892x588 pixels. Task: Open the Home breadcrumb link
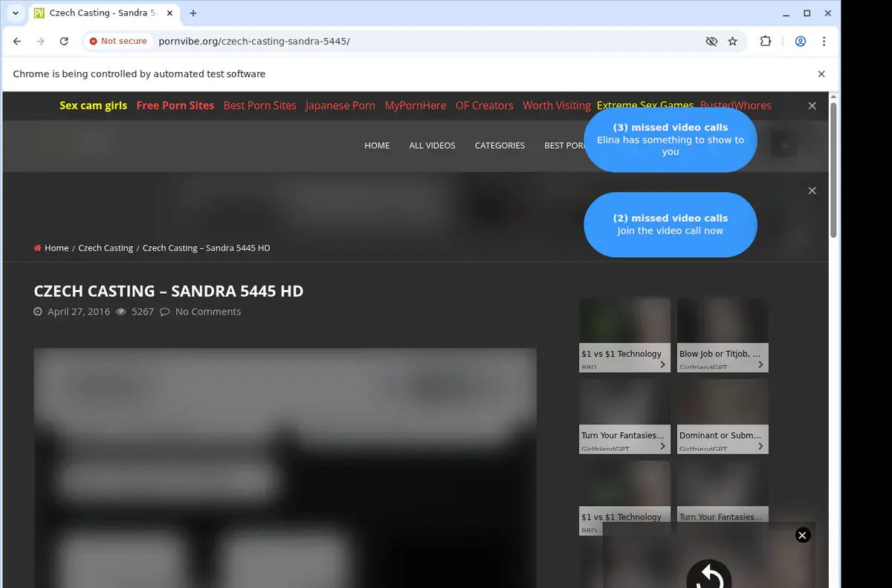56,248
